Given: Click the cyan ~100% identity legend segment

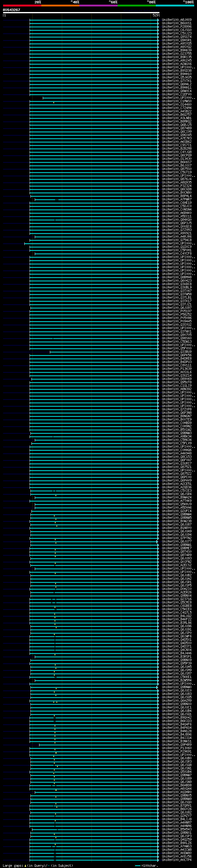Looking at the screenshot, I should (x=175, y=6).
